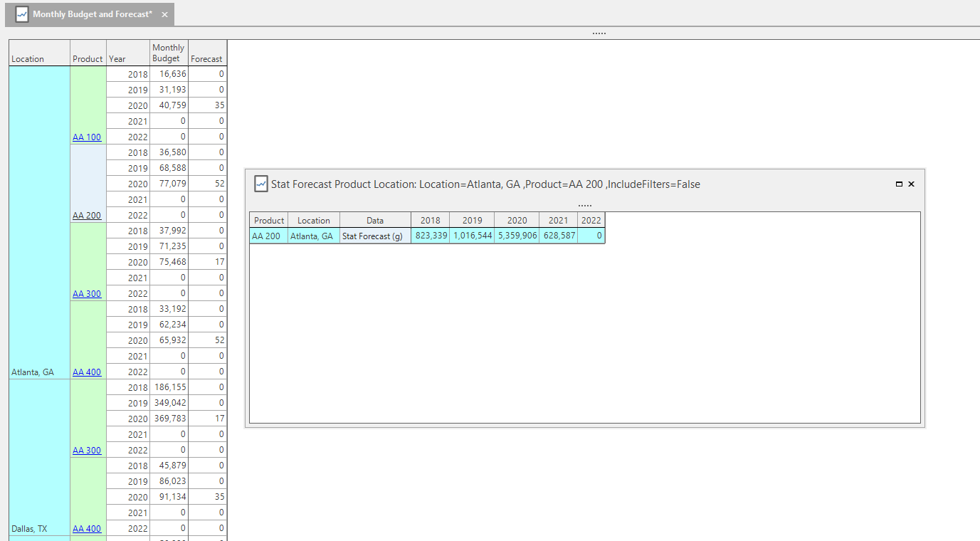Open the AA 400 link under Dallas, TX
Image resolution: width=980 pixels, height=541 pixels.
pos(87,528)
